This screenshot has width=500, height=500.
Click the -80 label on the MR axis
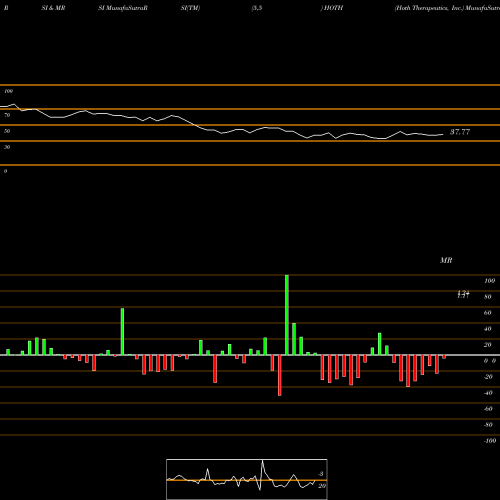[488, 425]
